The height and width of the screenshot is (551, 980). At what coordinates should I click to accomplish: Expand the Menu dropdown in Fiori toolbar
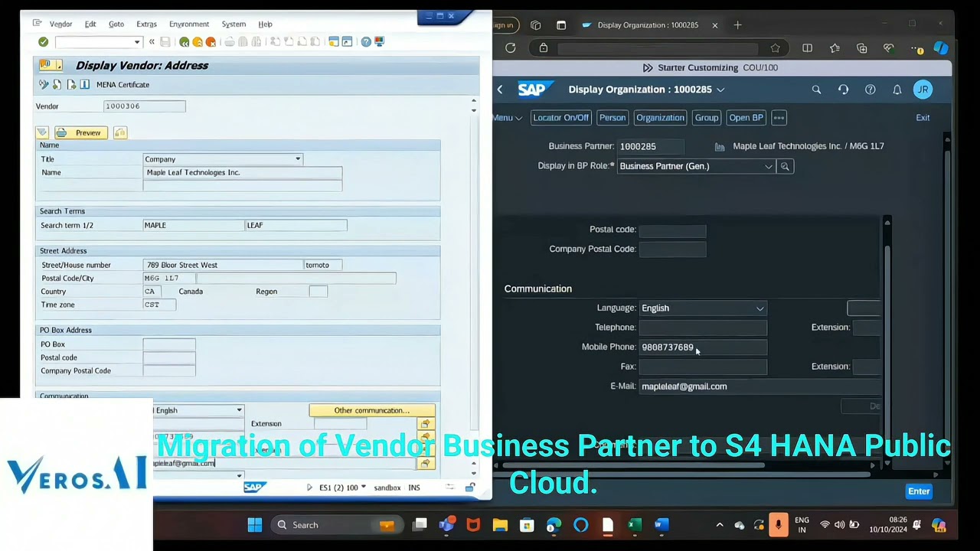point(507,118)
